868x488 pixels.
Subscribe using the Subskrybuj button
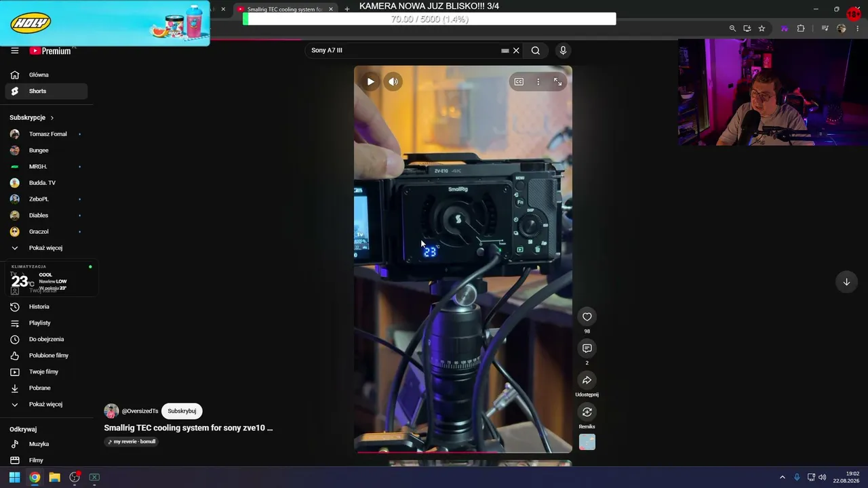(182, 411)
